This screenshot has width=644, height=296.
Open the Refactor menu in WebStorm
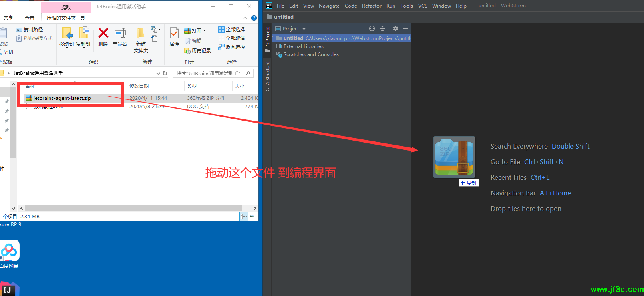click(372, 6)
